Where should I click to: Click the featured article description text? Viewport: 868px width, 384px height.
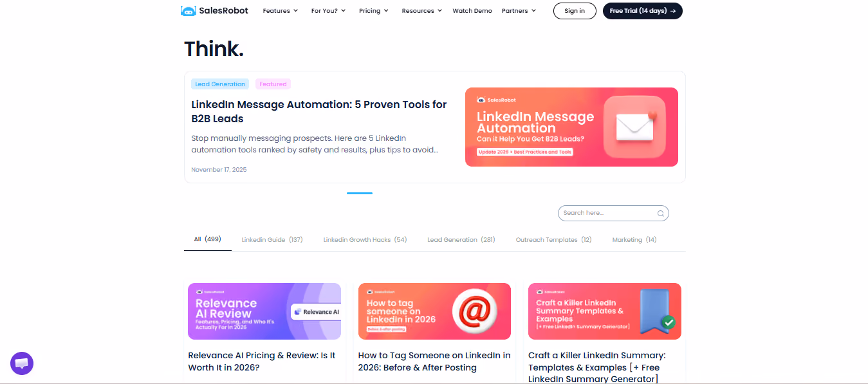(315, 144)
